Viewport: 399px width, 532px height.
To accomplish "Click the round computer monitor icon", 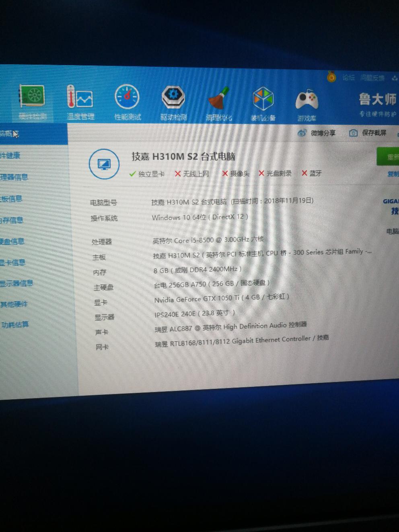I will point(104,164).
